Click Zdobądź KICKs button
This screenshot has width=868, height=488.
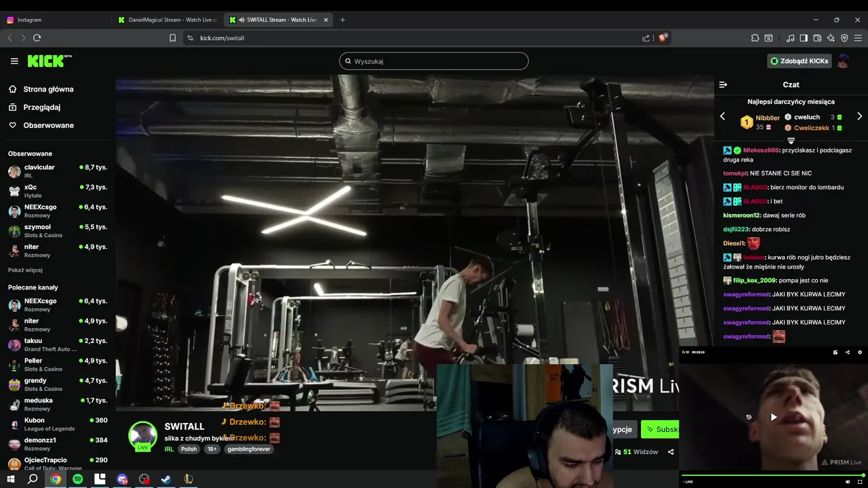coord(800,61)
